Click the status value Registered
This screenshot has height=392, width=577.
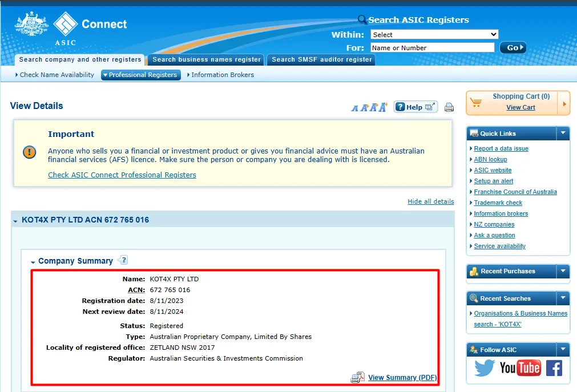(166, 326)
